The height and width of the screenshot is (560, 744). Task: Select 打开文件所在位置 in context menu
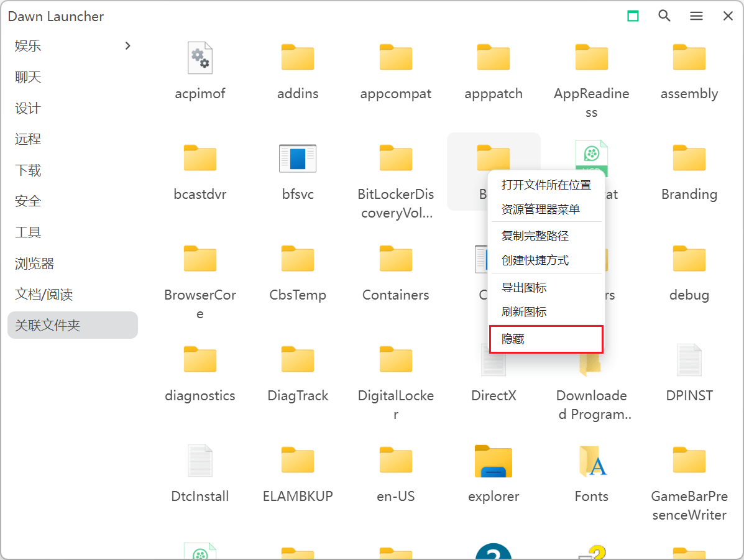click(546, 185)
